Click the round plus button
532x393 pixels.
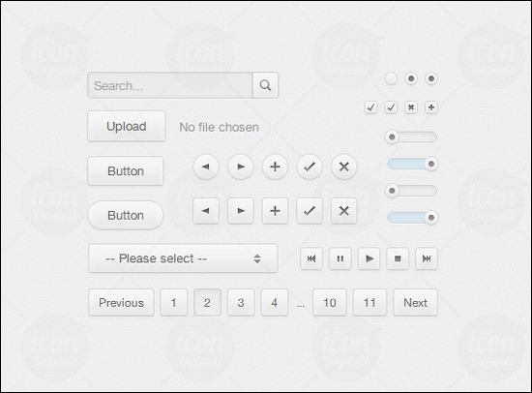(x=275, y=166)
